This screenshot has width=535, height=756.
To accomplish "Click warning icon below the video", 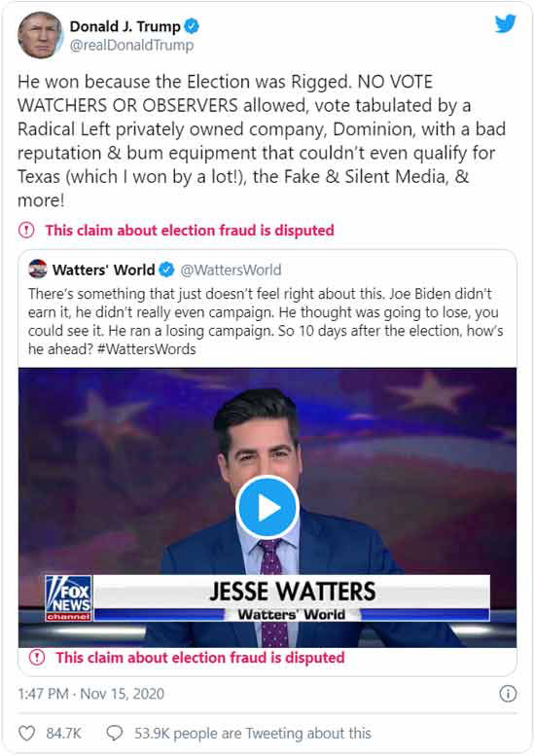I will 37,657.
